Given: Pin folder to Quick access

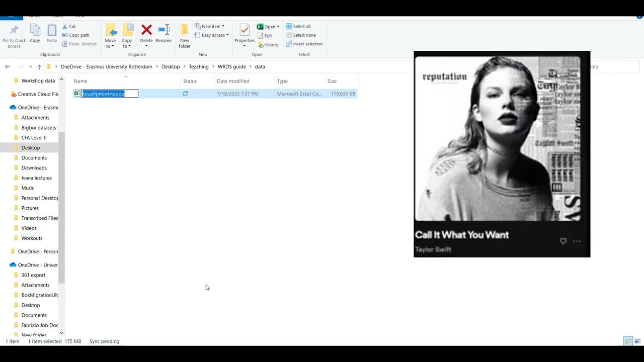Looking at the screenshot, I should 14,36.
